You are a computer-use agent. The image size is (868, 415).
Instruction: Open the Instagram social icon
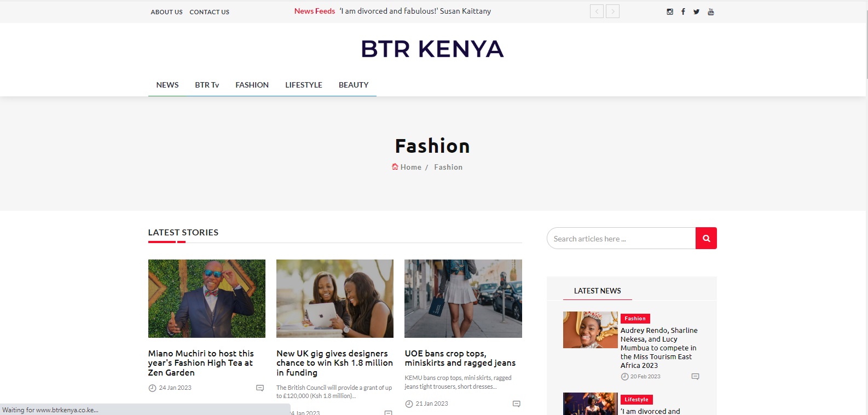click(x=670, y=11)
